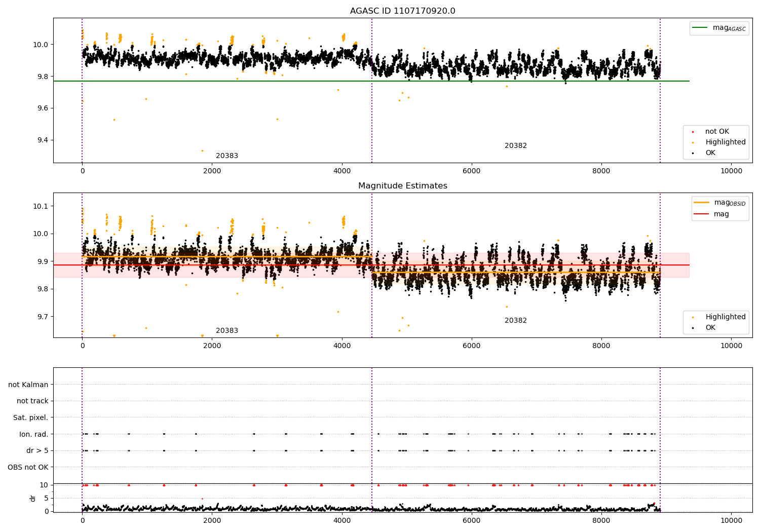
Task: Click y-tick 5 on the dr axis
Action: (46, 498)
